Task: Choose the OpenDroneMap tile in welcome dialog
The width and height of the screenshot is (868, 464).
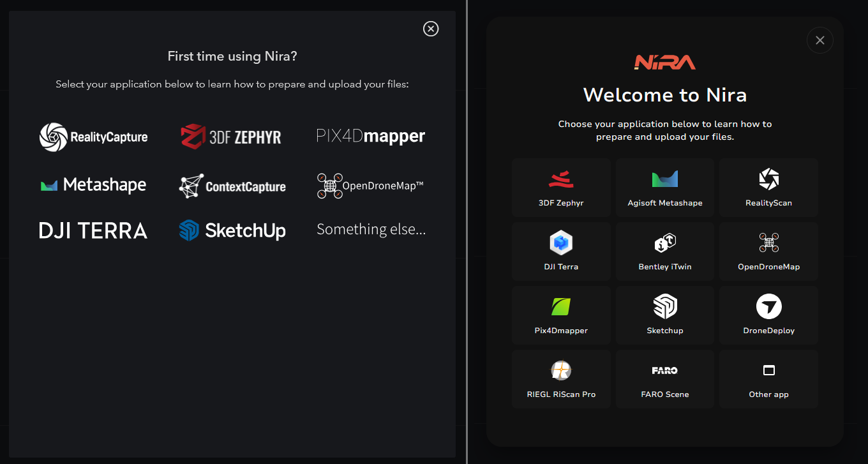Action: 768,251
